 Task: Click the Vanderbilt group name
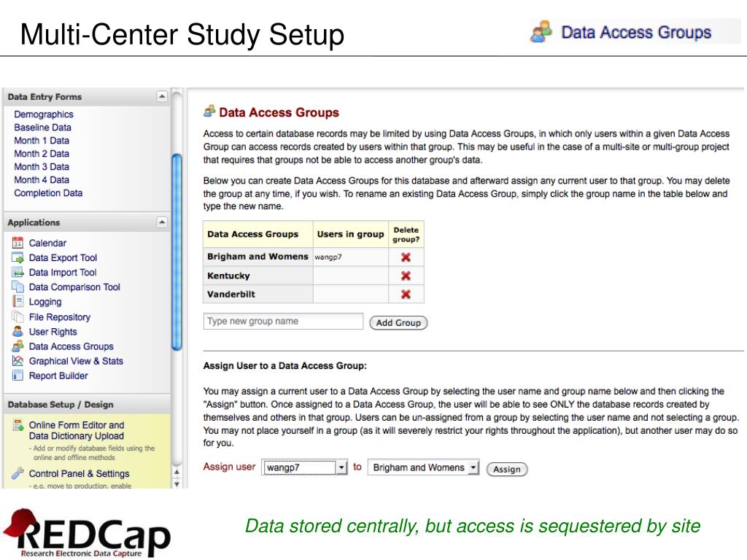point(231,295)
